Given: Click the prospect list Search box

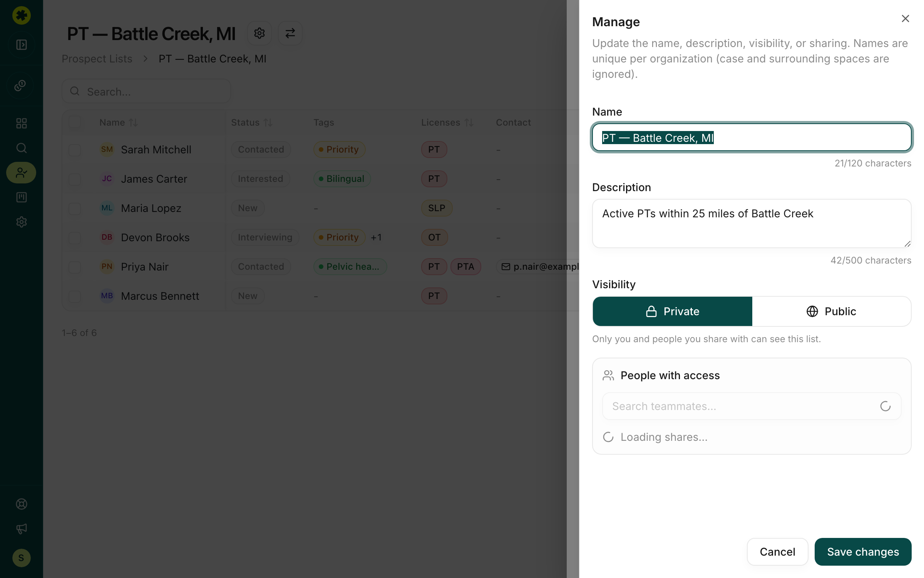Looking at the screenshot, I should point(146,91).
